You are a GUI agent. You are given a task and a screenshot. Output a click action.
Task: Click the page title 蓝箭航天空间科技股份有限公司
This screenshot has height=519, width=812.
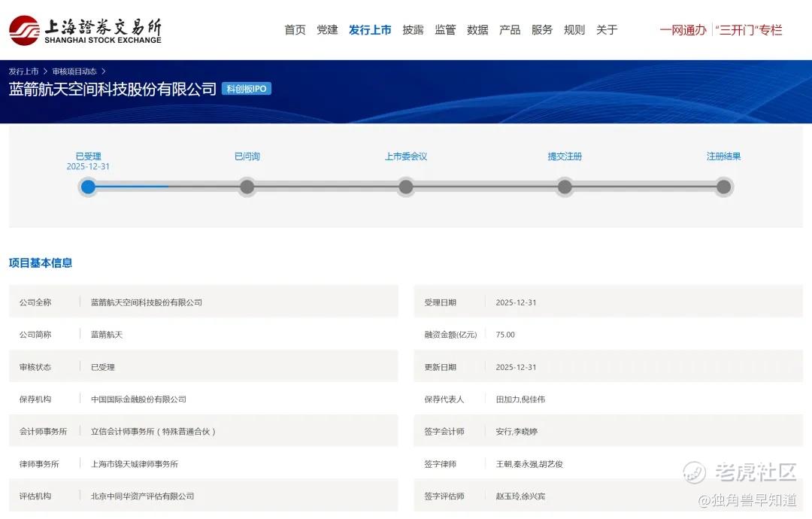coord(112,89)
